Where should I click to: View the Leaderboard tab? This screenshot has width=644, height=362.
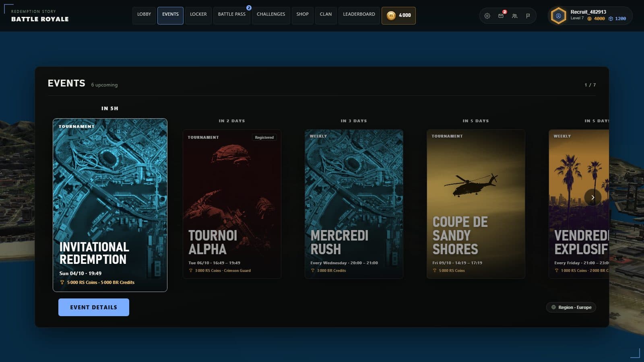(359, 15)
